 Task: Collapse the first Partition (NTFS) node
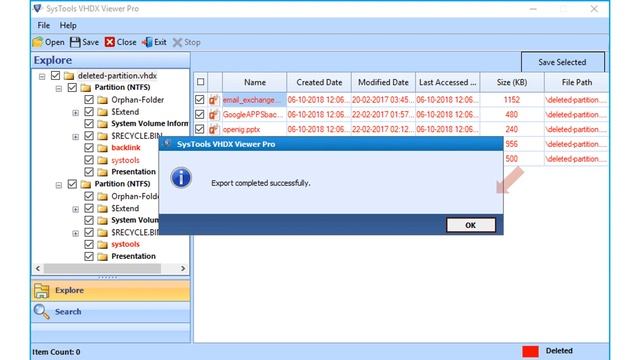point(59,89)
